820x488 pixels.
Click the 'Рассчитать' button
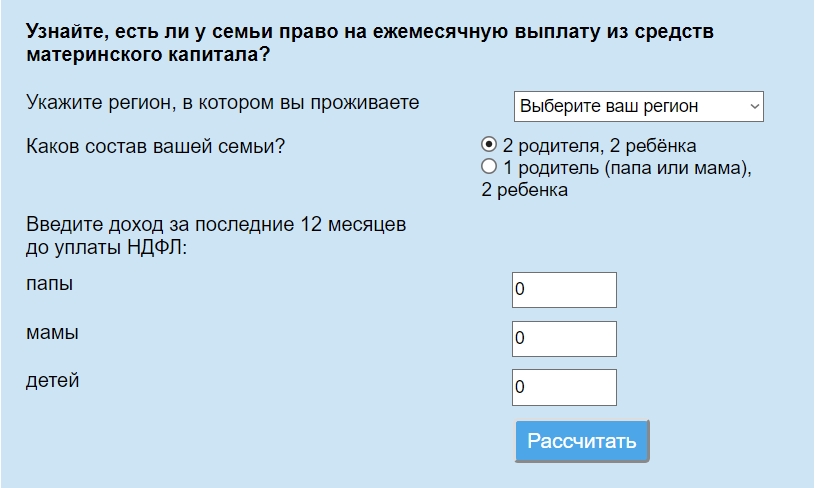pyautogui.click(x=582, y=441)
